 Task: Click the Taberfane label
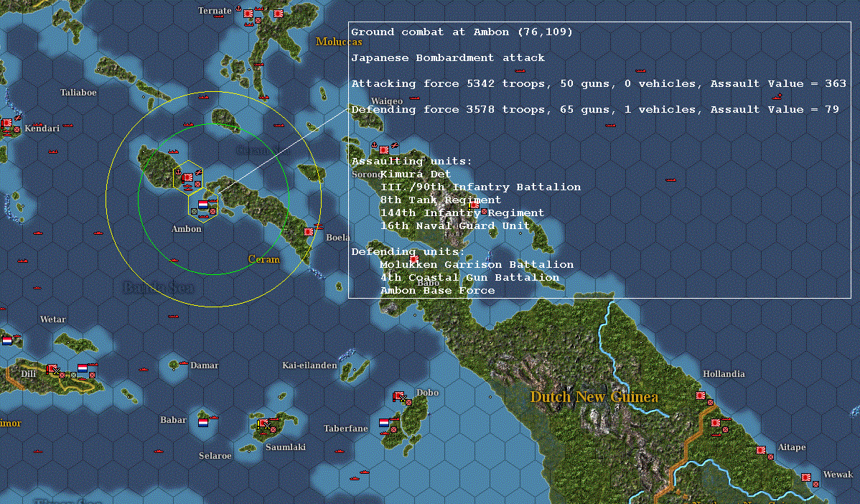point(345,429)
